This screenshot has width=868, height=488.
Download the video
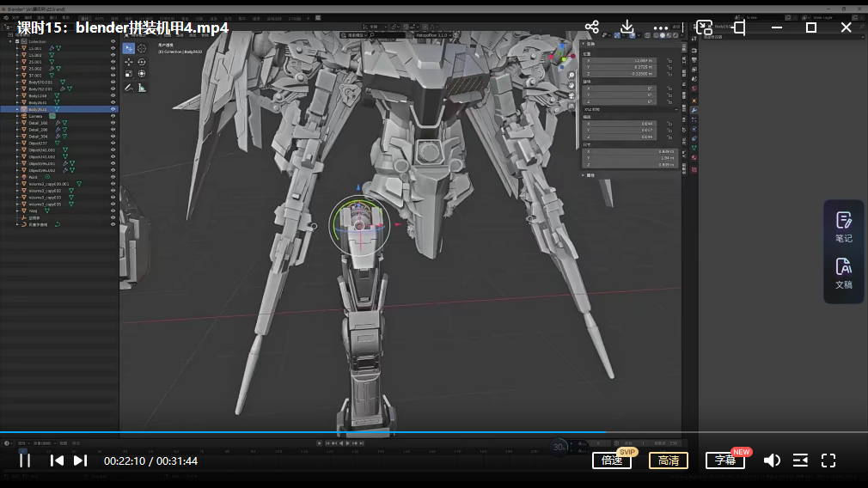[627, 27]
